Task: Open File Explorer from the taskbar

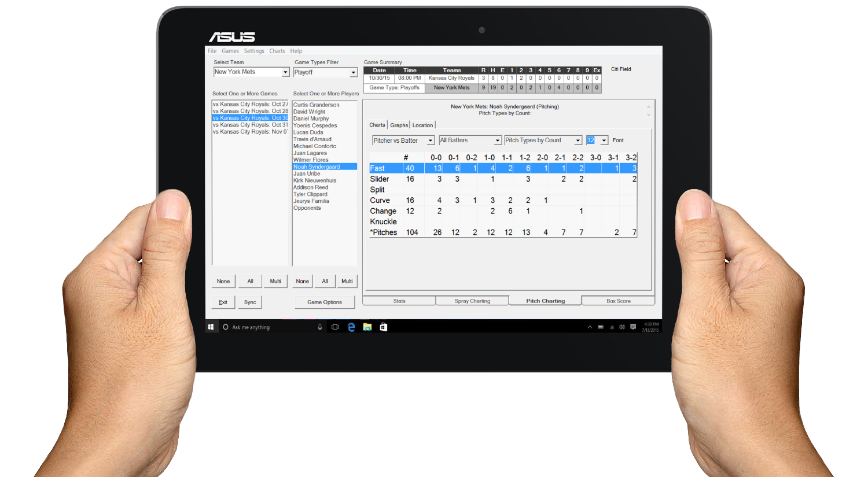Action: click(x=367, y=327)
